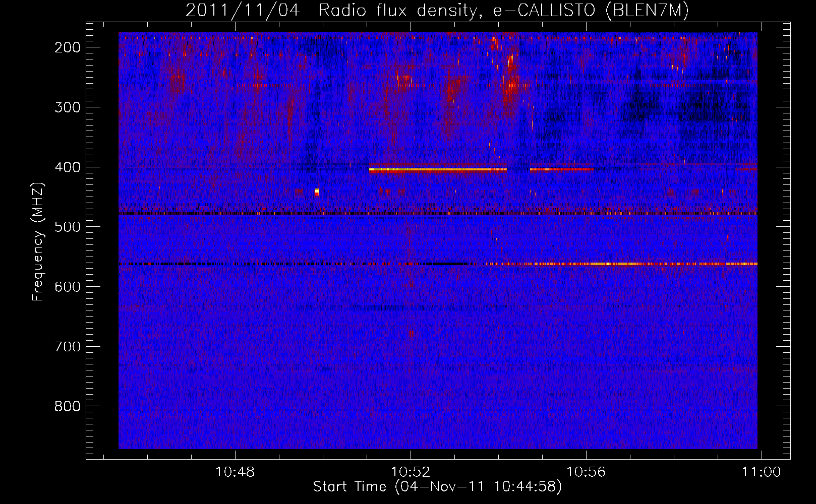Click the 600 frequency tick label
Screen dimensions: 816x504
(x=67, y=287)
